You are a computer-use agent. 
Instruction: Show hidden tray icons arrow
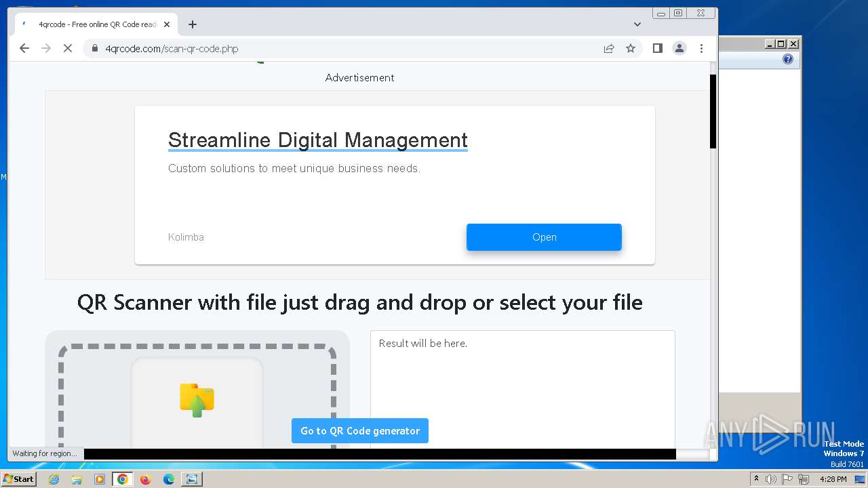[757, 479]
